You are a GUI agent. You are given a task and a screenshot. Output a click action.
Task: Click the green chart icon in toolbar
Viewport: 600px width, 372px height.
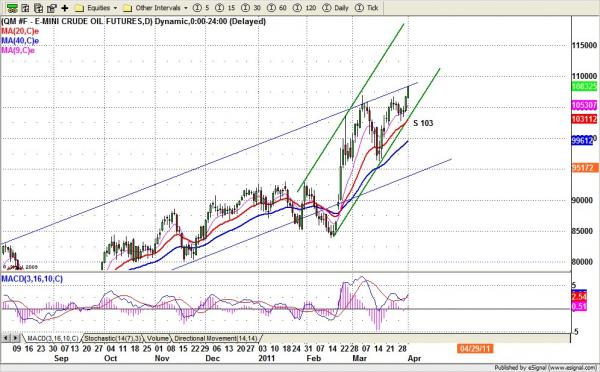pos(12,8)
